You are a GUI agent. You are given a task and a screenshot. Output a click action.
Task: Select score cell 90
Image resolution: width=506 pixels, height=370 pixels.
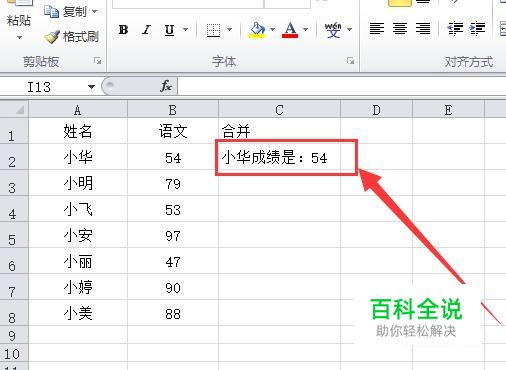(x=173, y=287)
